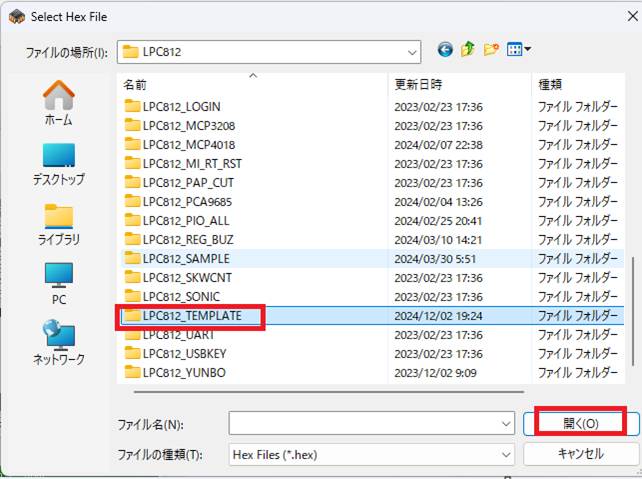Click the Cancel (キャンセル) button
Image resolution: width=642 pixels, height=479 pixels.
(580, 453)
